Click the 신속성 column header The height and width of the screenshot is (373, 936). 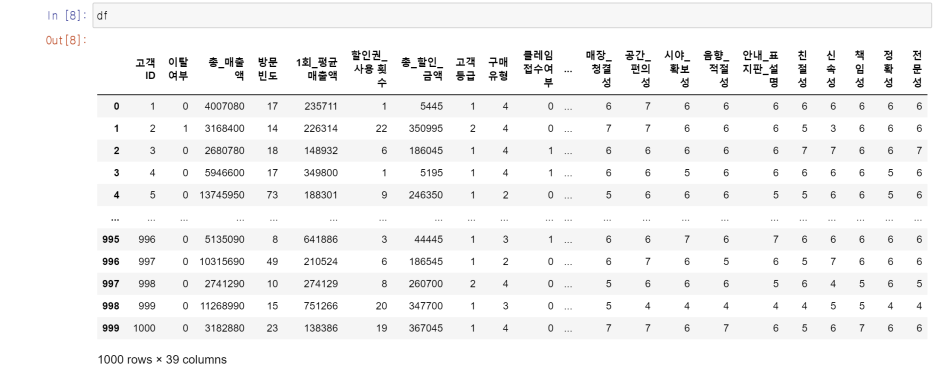coord(831,70)
